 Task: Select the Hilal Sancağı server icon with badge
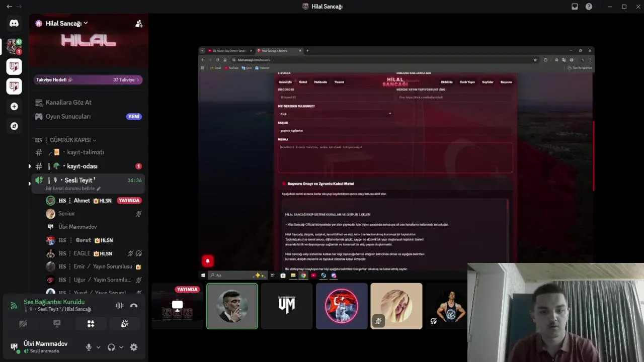click(x=14, y=46)
